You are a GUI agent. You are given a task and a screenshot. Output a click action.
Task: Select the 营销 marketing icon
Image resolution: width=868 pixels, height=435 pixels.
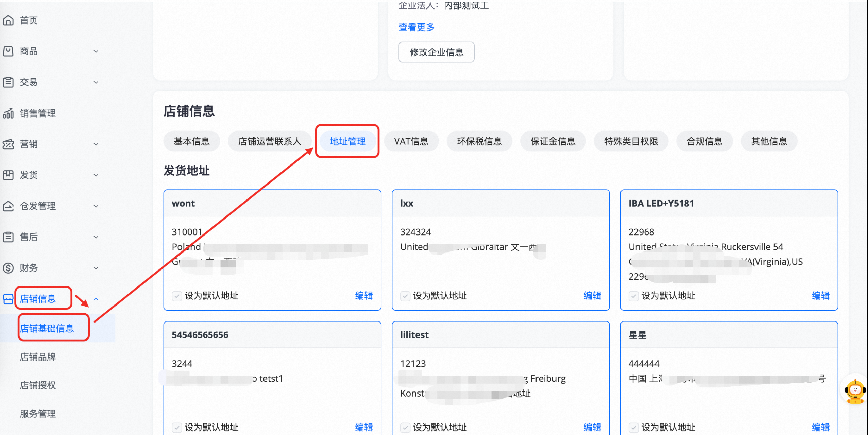[x=8, y=144]
